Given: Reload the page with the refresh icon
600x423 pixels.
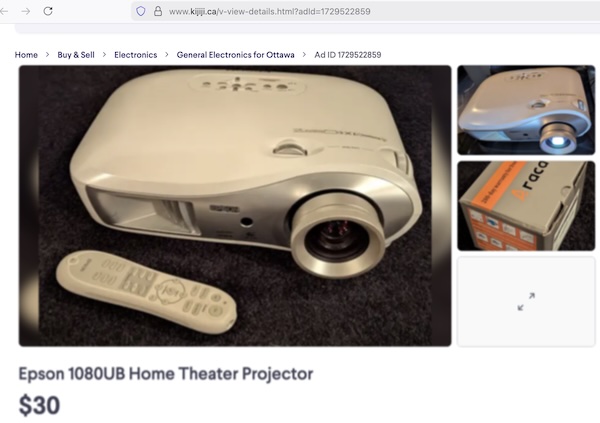Looking at the screenshot, I should [x=48, y=11].
